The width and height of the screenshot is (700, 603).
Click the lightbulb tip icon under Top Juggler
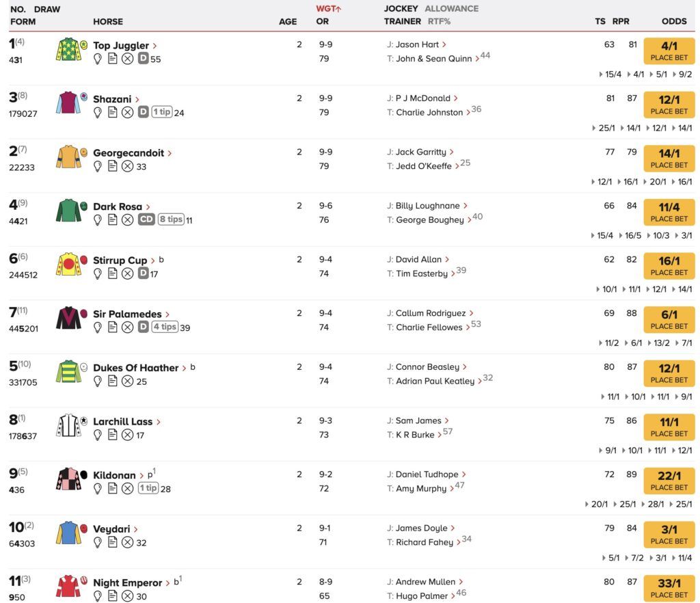coord(97,59)
